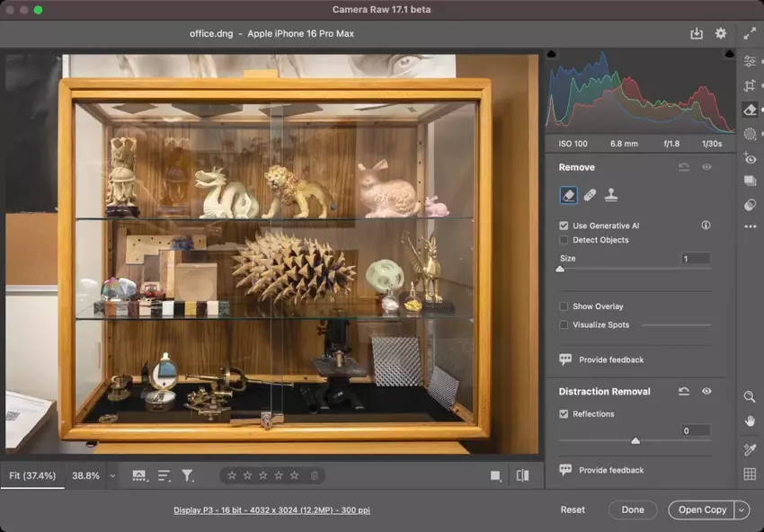Switch to the Fit view tab
This screenshot has width=764, height=532.
(x=33, y=475)
